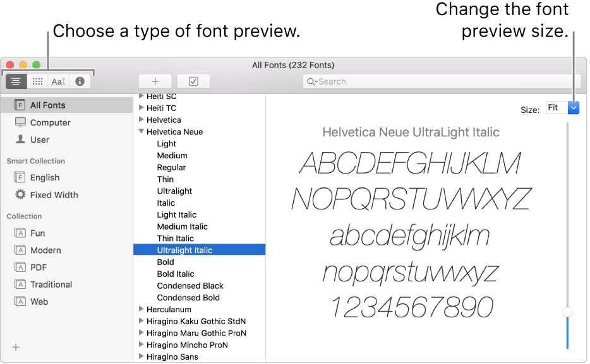Screen dimensions: 590x364
Task: Click the Computer monitor icon
Action: pos(20,122)
